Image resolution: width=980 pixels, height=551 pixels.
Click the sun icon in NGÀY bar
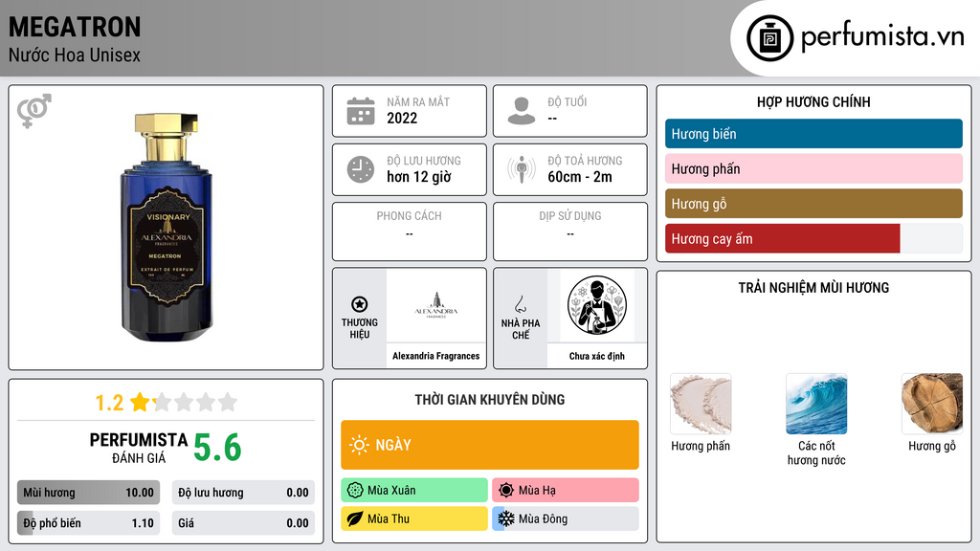(x=360, y=445)
